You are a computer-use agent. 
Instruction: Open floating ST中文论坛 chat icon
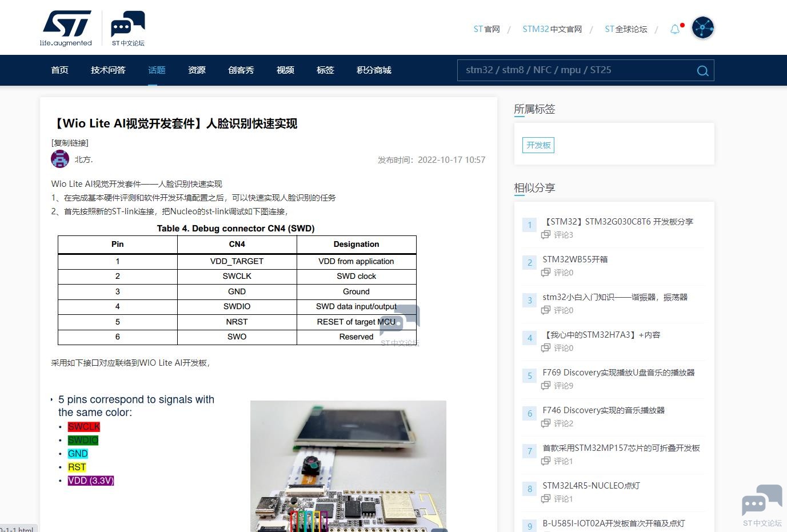(x=762, y=505)
